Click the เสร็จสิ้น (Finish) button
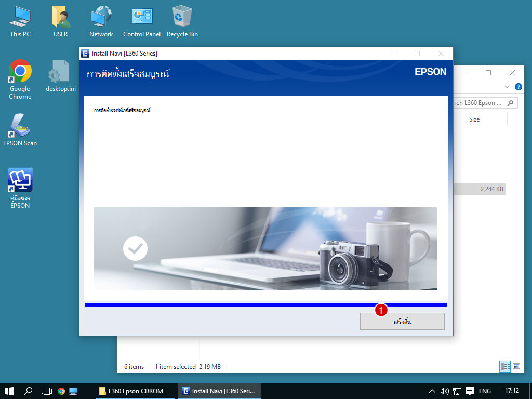This screenshot has height=399, width=532. (402, 322)
